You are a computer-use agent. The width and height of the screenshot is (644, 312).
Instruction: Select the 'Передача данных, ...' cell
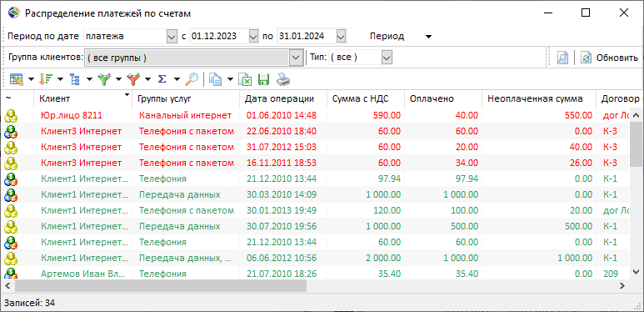[x=185, y=258]
